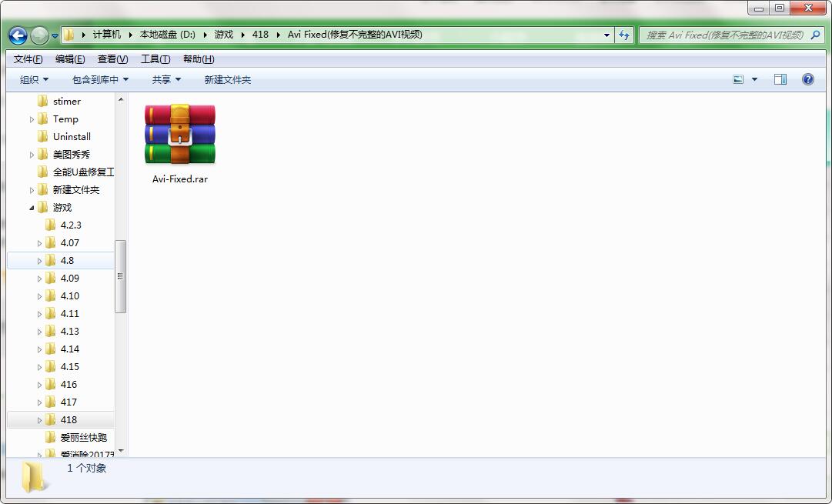Select the Uninstall folder in tree
832x504 pixels.
72,136
